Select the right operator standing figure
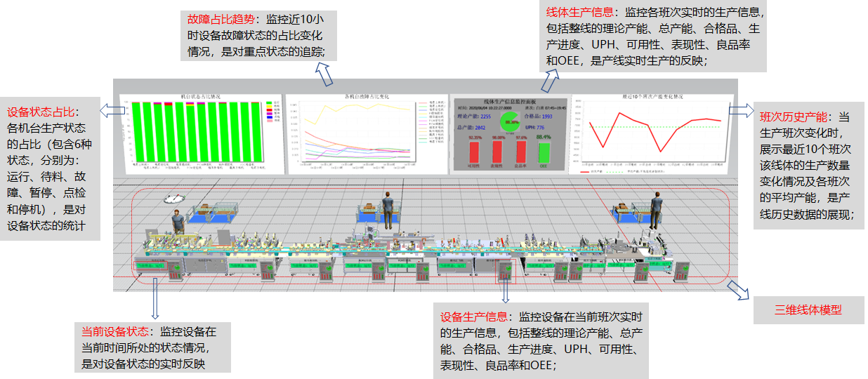The height and width of the screenshot is (379, 868). point(656,208)
